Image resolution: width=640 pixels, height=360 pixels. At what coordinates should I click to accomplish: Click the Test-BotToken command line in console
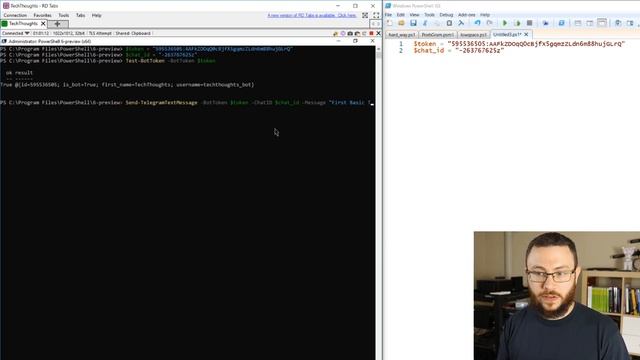(x=171, y=61)
